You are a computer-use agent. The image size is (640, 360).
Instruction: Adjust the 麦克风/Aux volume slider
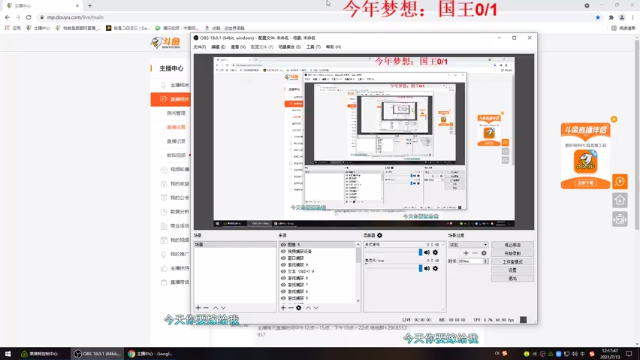[x=420, y=269]
